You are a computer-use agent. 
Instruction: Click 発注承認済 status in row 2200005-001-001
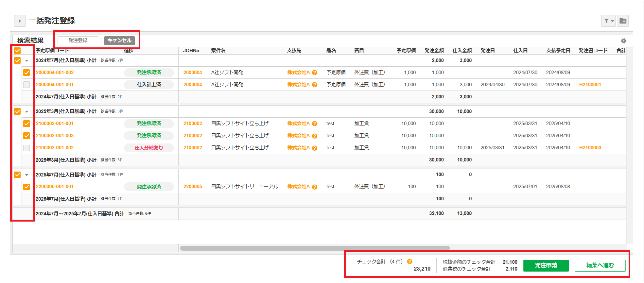pyautogui.click(x=149, y=187)
